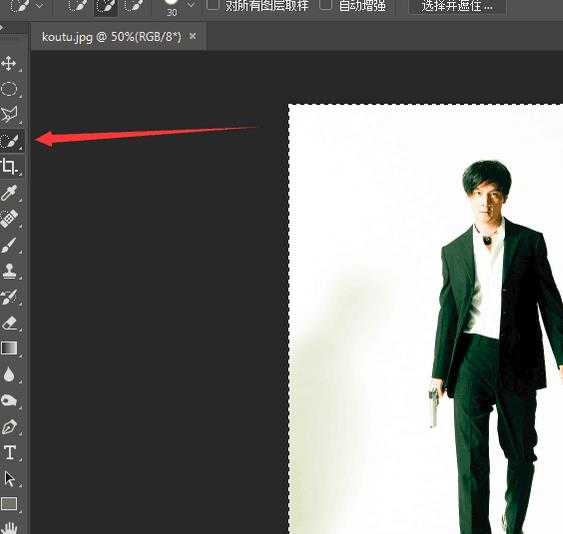Image resolution: width=563 pixels, height=534 pixels.
Task: Enable 对所有图层取样 checkbox
Action: (x=213, y=5)
